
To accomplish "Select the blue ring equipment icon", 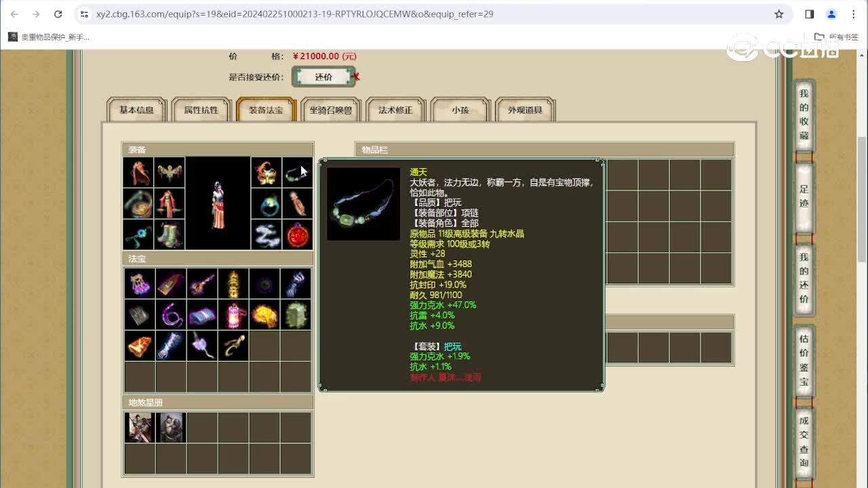I will (266, 203).
